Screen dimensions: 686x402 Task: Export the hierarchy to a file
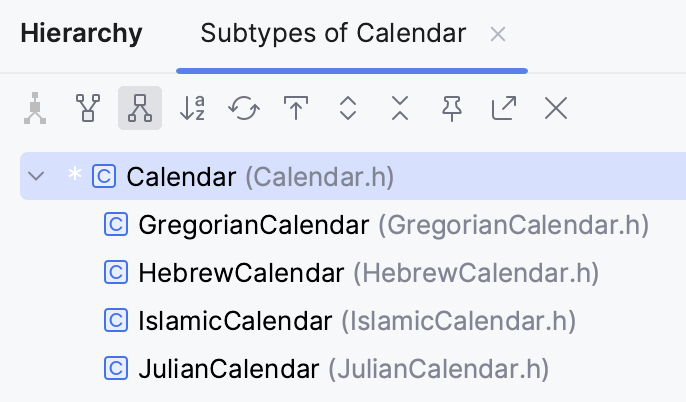(504, 108)
